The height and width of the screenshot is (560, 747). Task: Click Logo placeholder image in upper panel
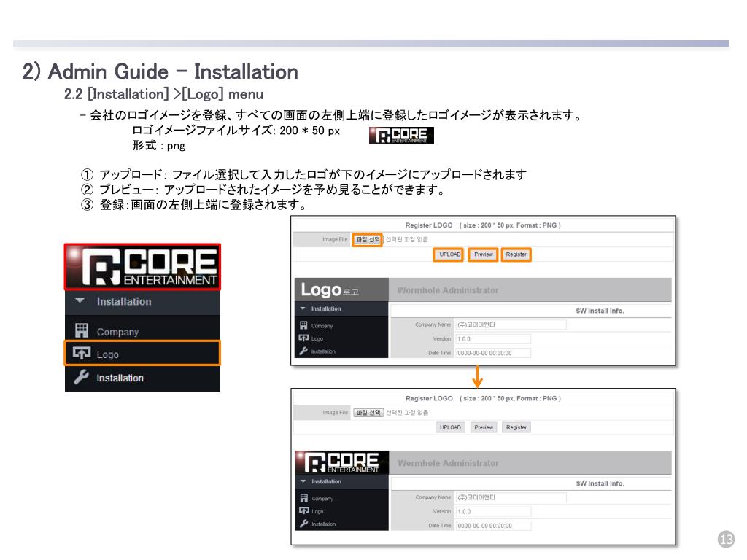click(x=341, y=289)
